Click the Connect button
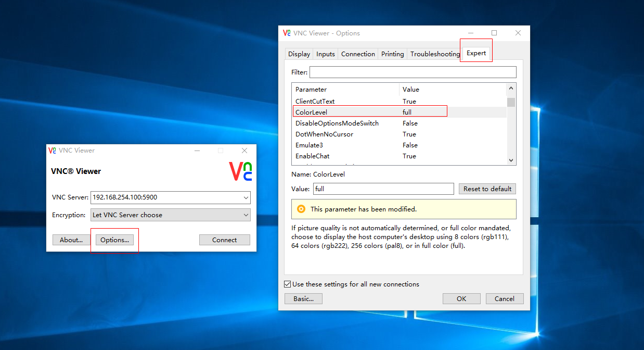This screenshot has height=350, width=644. tap(225, 240)
